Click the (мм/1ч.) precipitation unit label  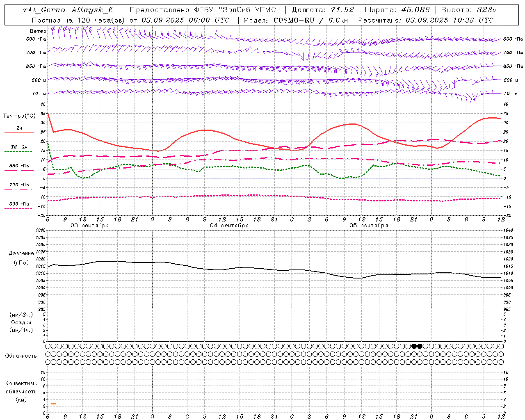[x=21, y=330]
